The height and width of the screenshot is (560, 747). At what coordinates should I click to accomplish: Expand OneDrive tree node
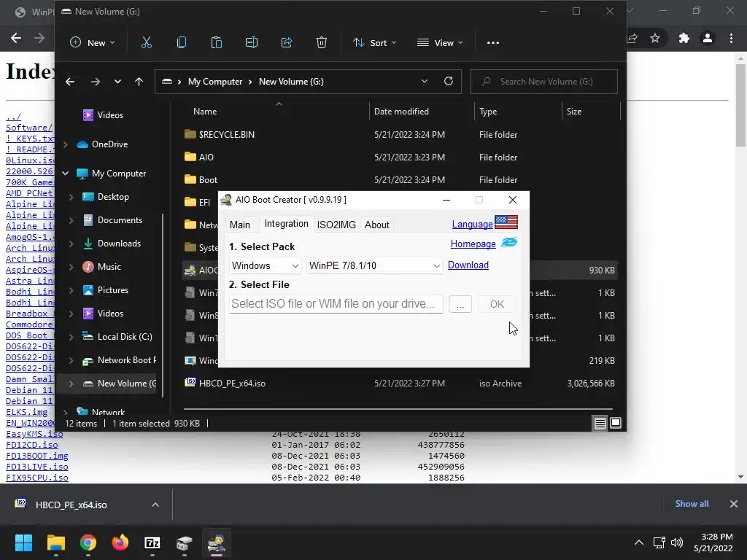coord(65,144)
